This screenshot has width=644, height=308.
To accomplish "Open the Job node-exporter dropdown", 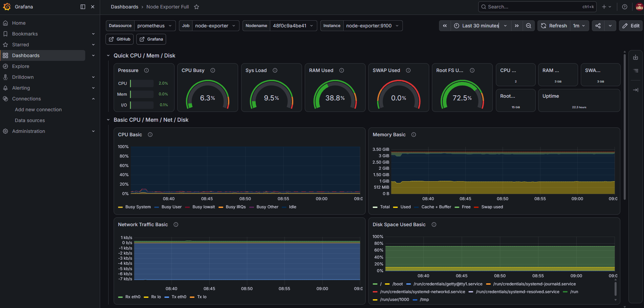I will (215, 26).
